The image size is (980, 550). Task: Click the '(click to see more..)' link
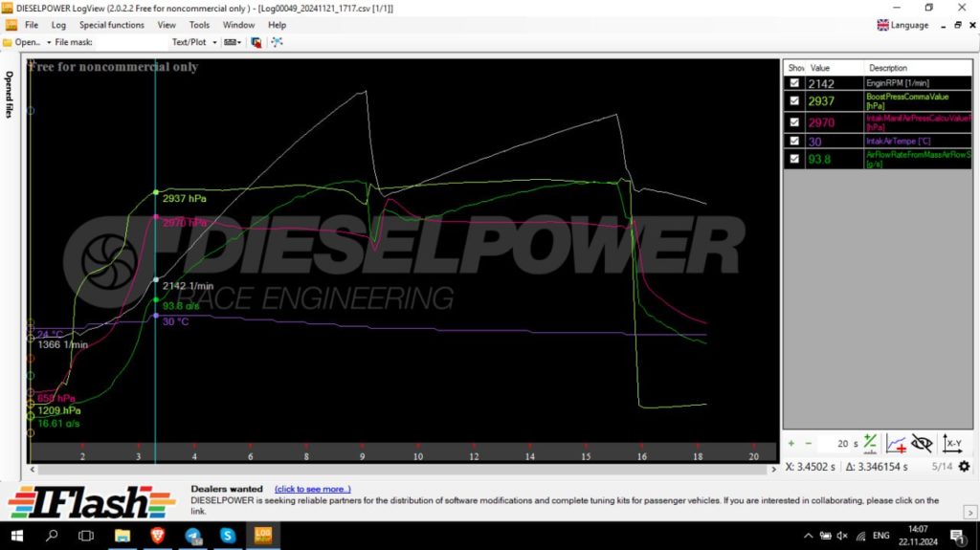point(313,489)
